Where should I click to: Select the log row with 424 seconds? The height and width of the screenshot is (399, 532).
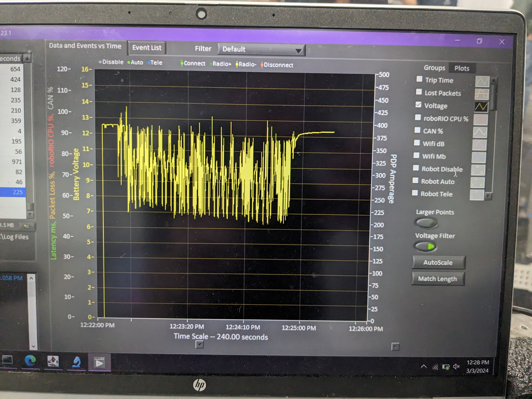(11, 79)
